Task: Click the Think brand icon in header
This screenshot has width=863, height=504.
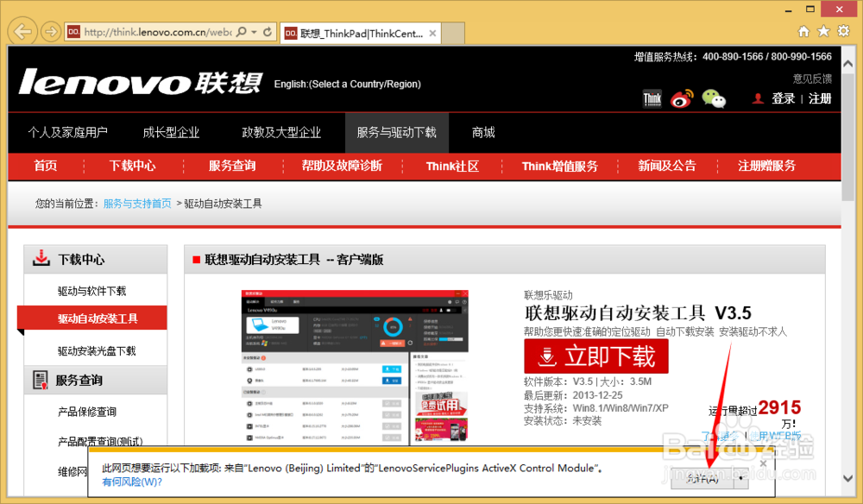Action: [652, 99]
